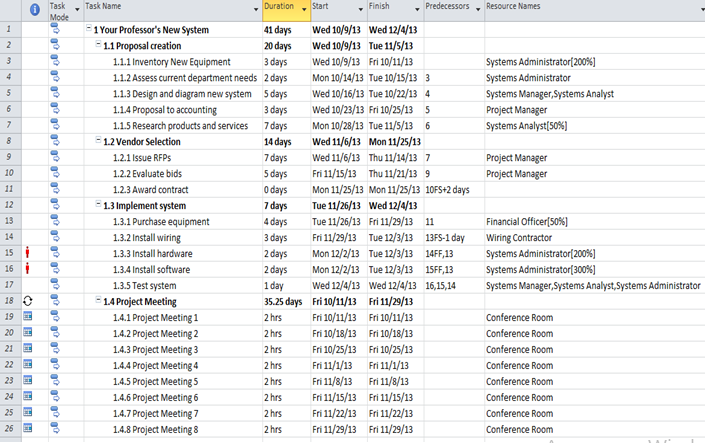Collapse the 1.1 Proposal creation summary task

pos(98,45)
